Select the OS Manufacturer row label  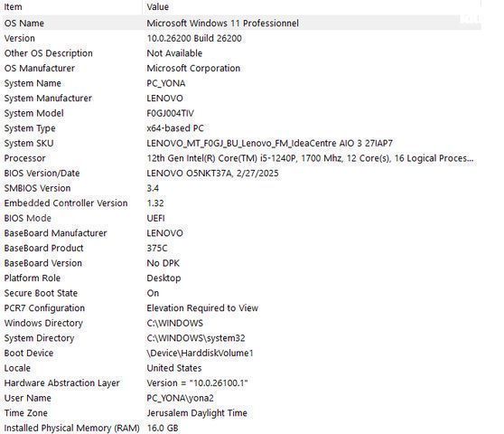click(39, 68)
